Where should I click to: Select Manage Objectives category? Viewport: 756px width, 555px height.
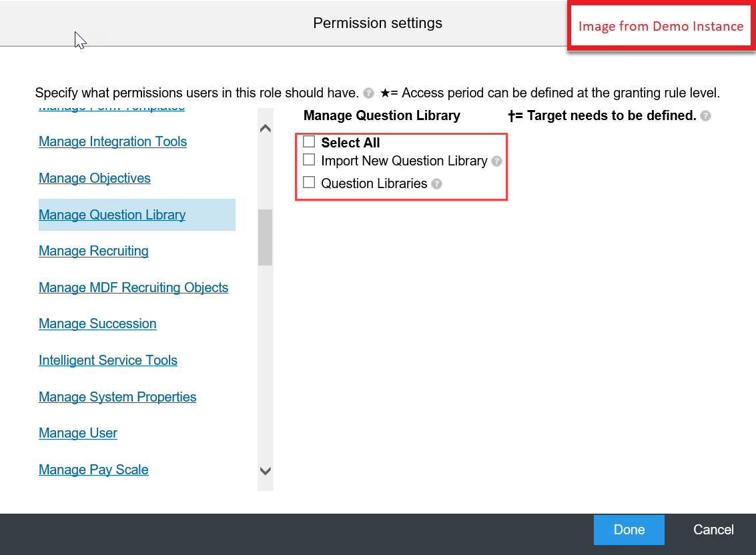tap(95, 178)
